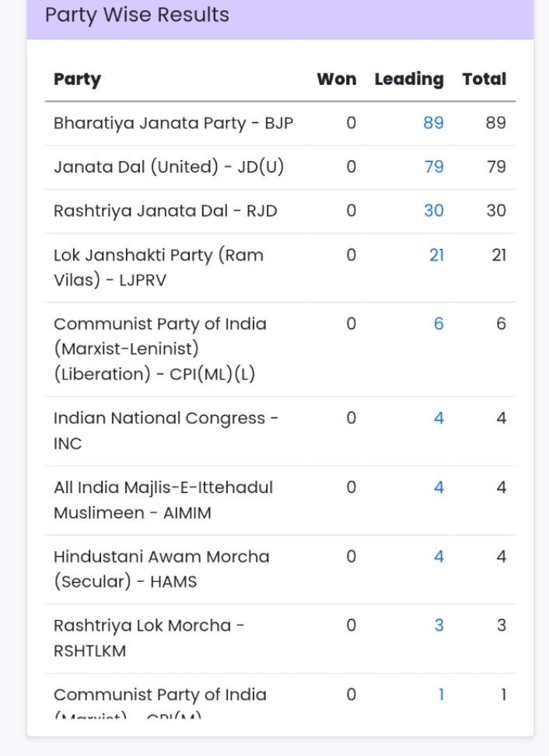The image size is (549, 756).
Task: Open Indian National Congress leading count link
Action: tap(439, 418)
